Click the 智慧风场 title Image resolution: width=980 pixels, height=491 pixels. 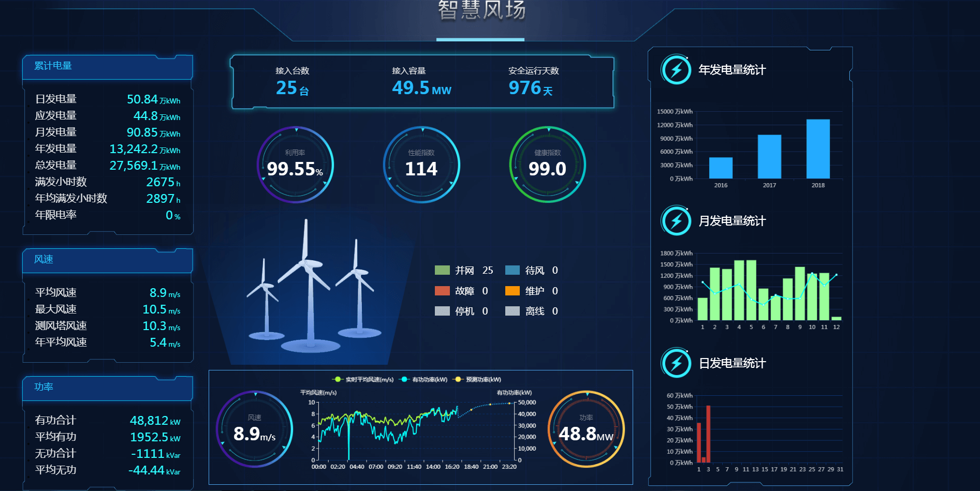pyautogui.click(x=481, y=10)
